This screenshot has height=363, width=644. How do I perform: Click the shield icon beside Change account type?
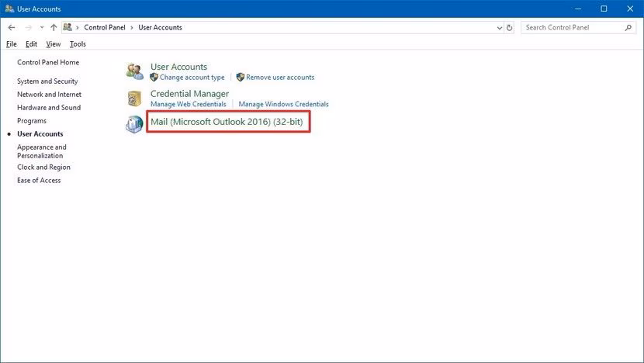point(154,78)
